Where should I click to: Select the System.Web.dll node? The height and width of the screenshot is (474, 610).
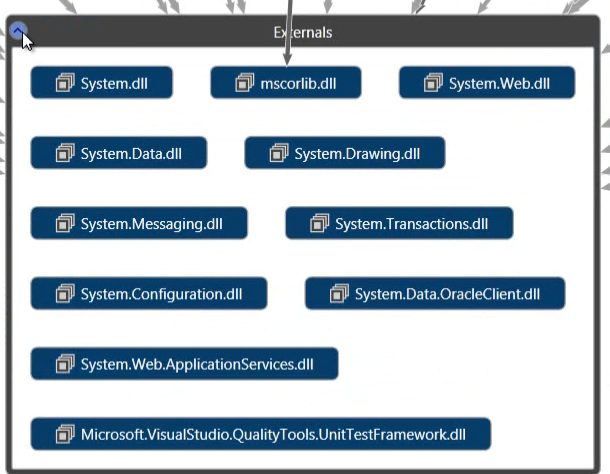(x=487, y=83)
